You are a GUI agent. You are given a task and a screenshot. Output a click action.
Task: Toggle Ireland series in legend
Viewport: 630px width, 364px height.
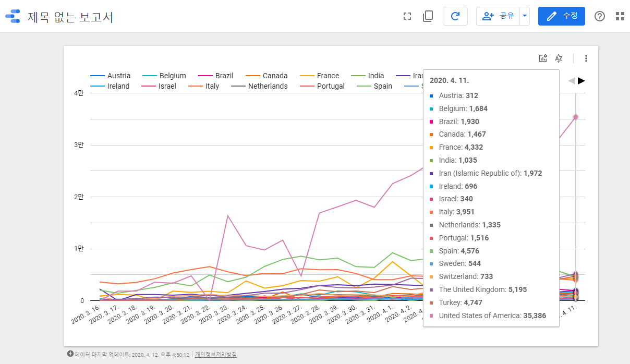click(x=110, y=86)
